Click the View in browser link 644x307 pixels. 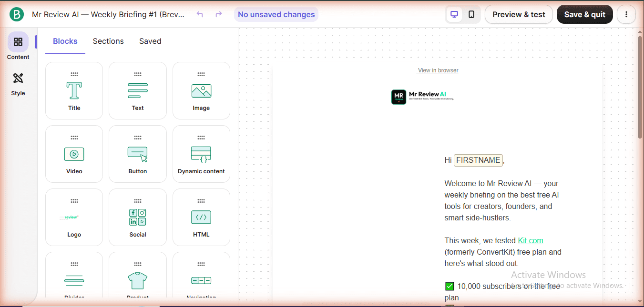[x=438, y=70]
